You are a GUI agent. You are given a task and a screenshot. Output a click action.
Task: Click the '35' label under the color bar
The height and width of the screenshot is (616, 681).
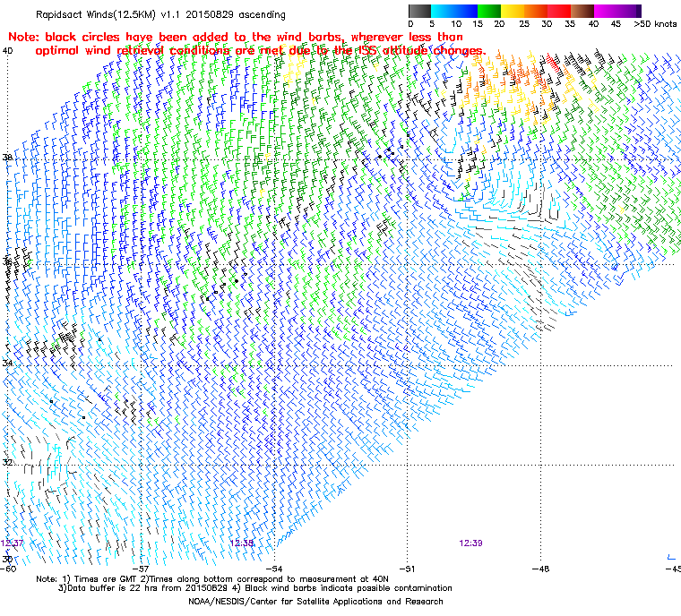(570, 24)
